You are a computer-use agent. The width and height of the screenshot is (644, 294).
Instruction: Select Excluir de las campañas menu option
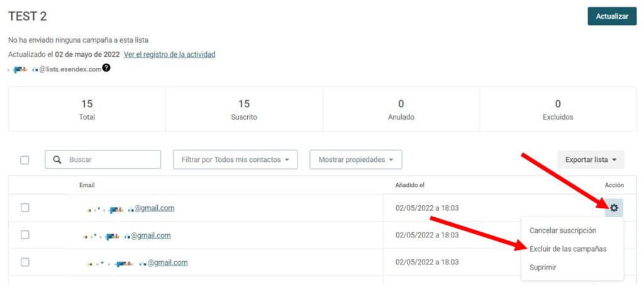[x=568, y=249]
